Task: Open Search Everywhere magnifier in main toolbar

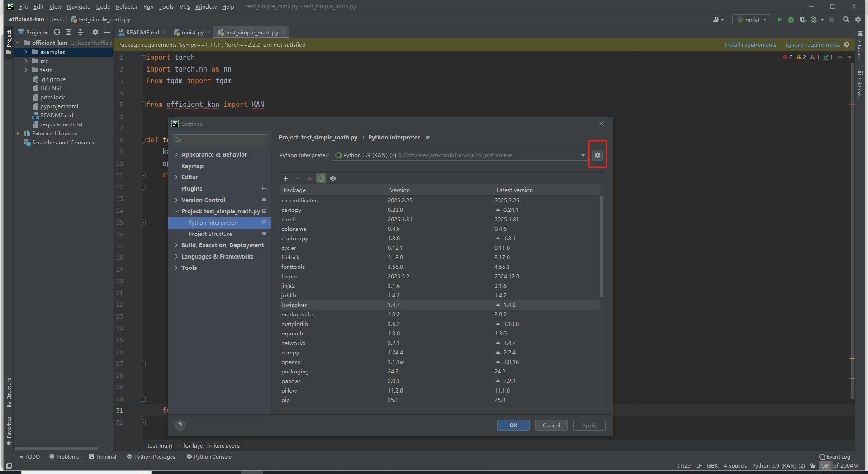Action: 846,19
